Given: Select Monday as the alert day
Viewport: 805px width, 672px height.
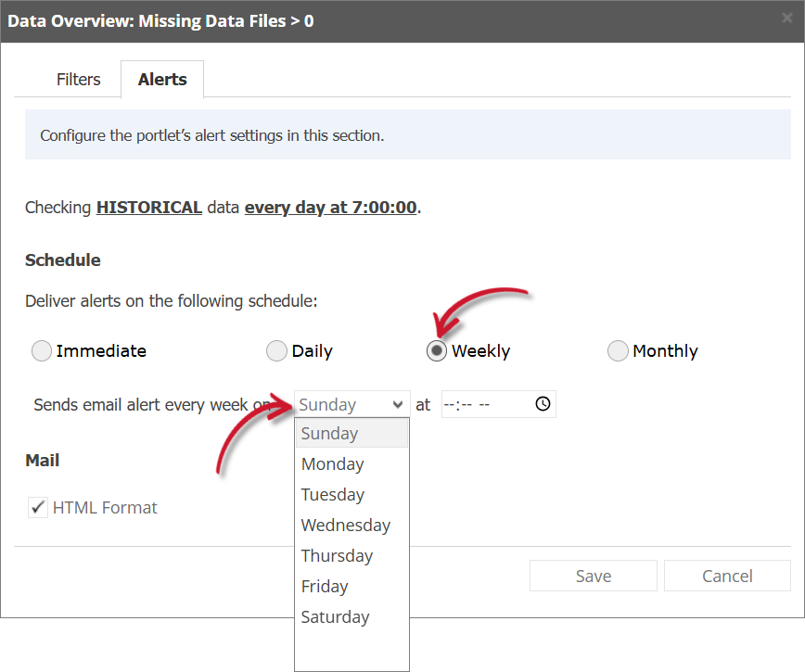Looking at the screenshot, I should [332, 463].
